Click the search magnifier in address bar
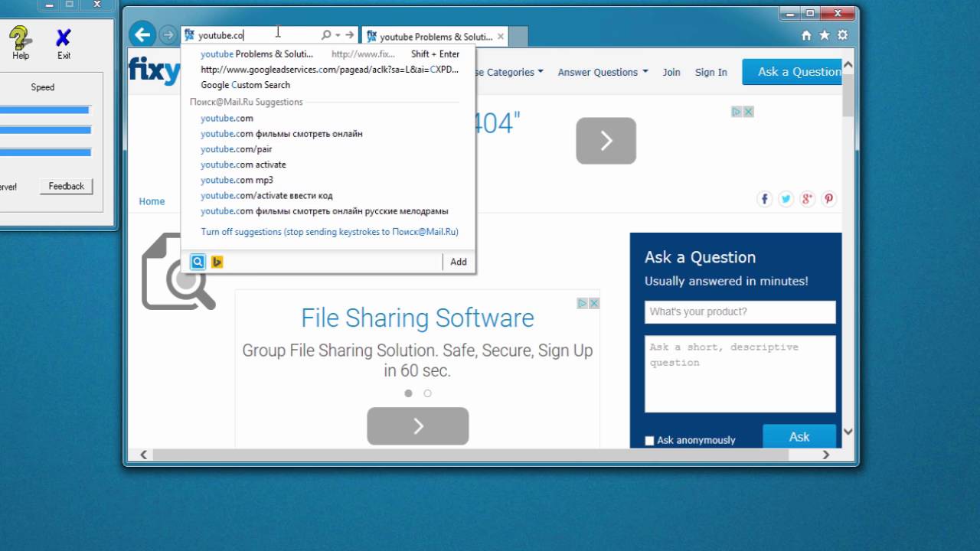Screen dimensions: 980x551 click(325, 35)
